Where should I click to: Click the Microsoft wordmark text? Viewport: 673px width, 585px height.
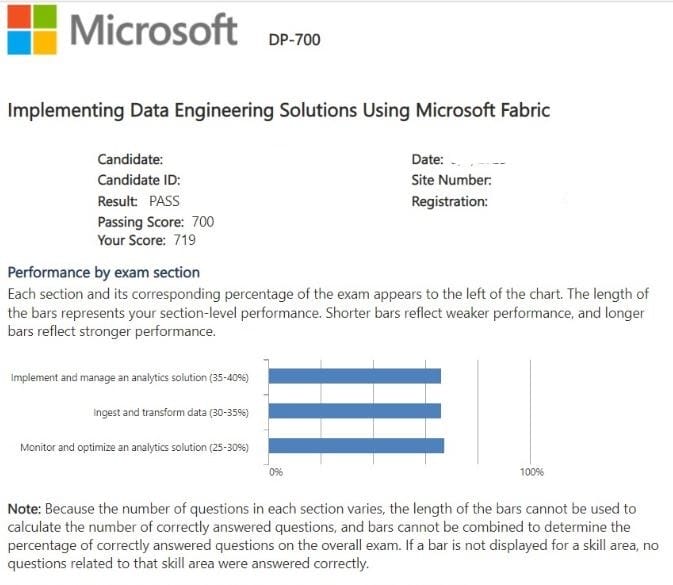pyautogui.click(x=154, y=30)
